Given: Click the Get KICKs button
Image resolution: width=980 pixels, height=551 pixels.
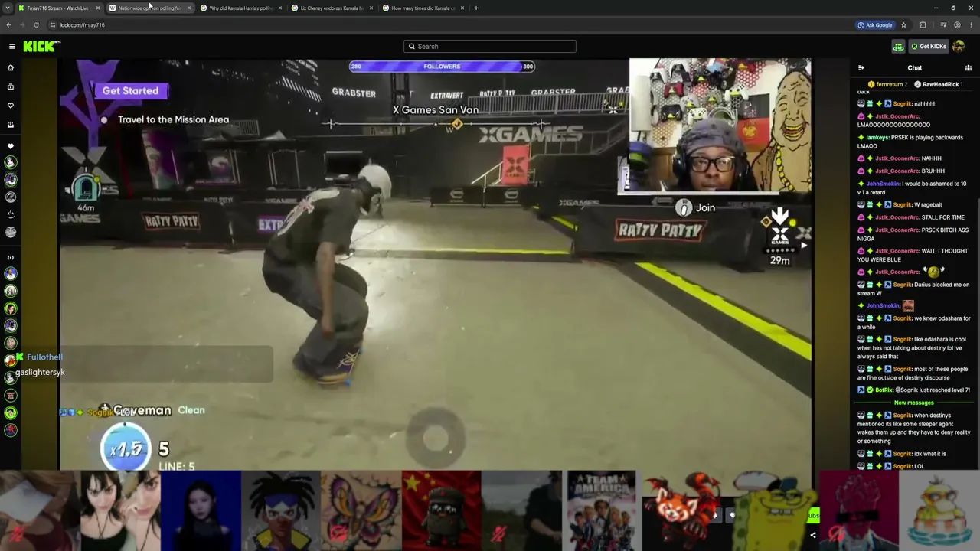Looking at the screenshot, I should coord(928,47).
